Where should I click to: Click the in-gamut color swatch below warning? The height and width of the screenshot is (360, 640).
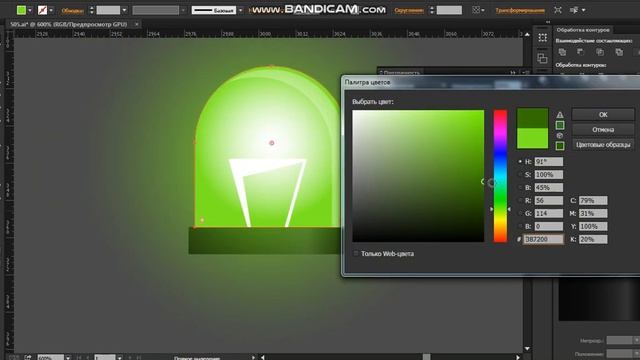(560, 125)
